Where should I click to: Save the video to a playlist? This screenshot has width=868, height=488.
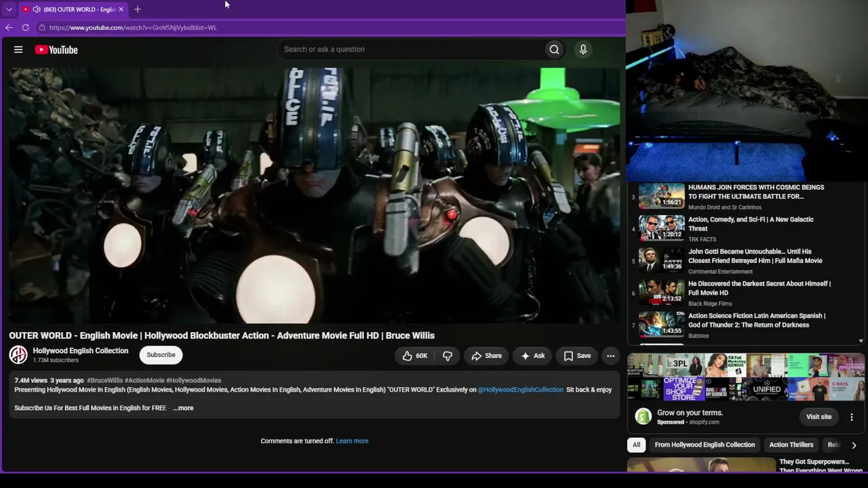coord(577,356)
